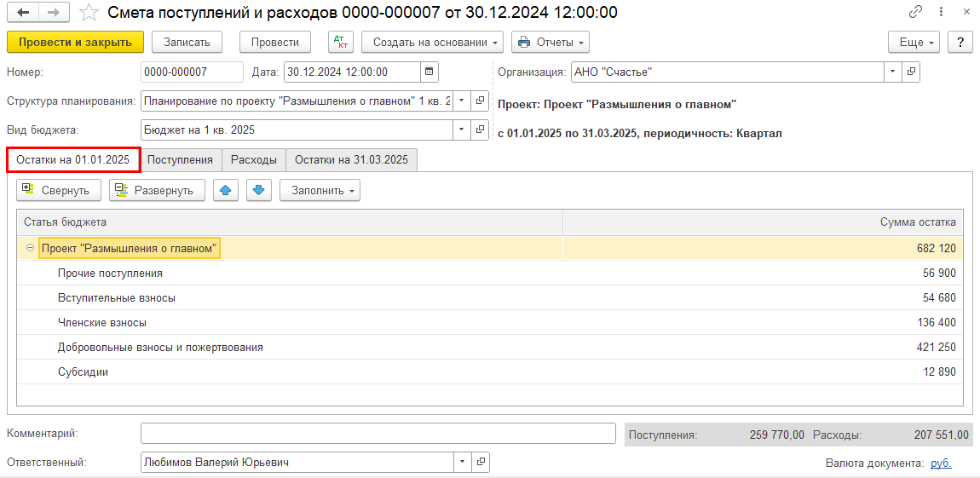This screenshot has height=478, width=980.
Task: Open calendar picker next to Дата field
Action: coord(429,72)
